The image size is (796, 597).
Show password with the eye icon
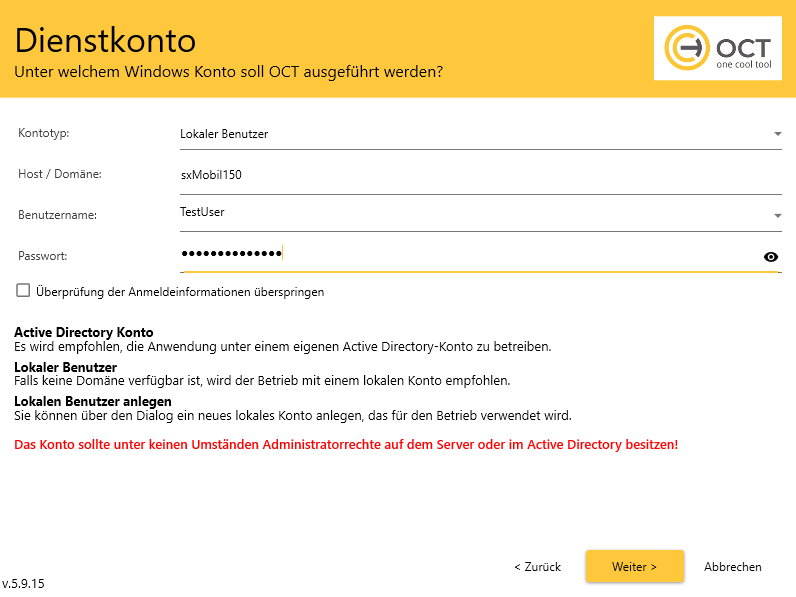[770, 257]
